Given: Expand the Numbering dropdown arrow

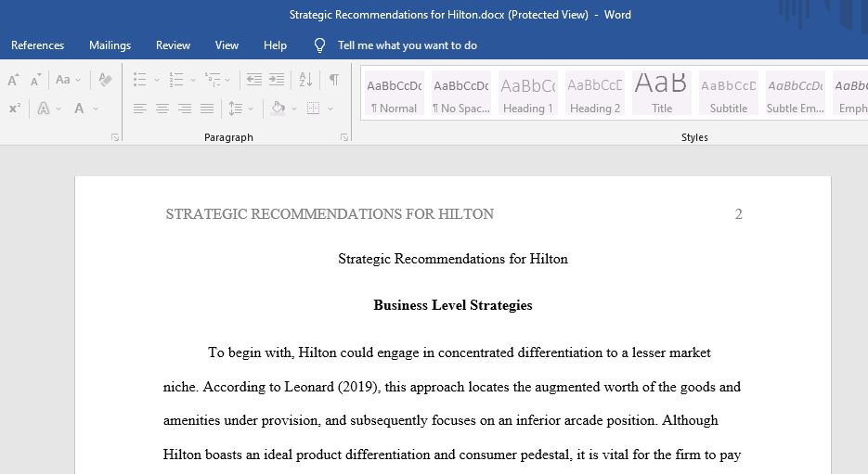Looking at the screenshot, I should click(x=193, y=80).
